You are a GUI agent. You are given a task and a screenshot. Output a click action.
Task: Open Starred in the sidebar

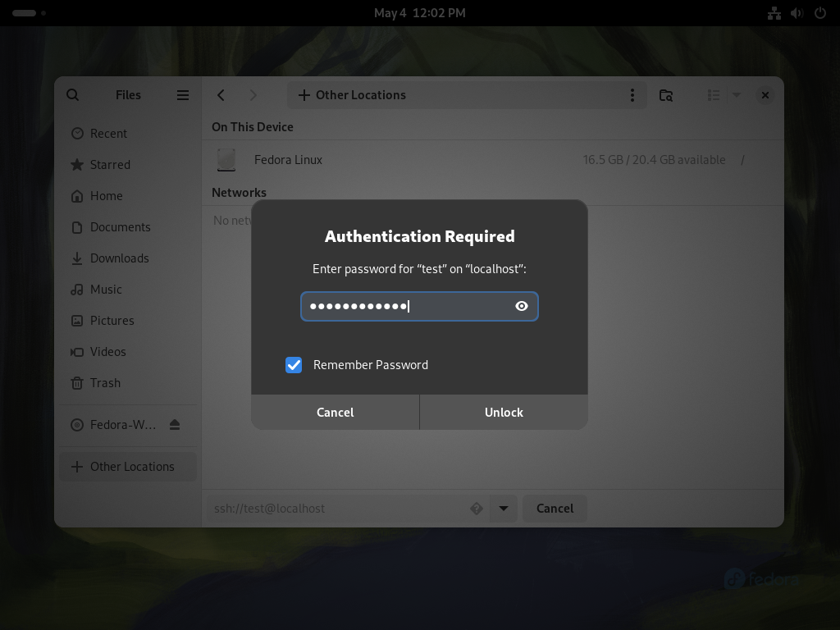[128, 164]
